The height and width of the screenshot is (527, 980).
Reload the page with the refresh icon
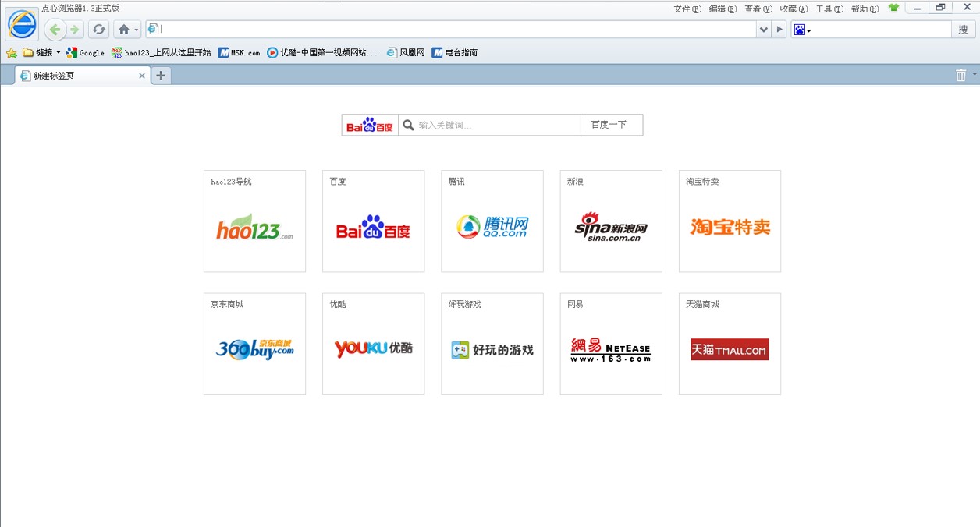[x=98, y=30]
